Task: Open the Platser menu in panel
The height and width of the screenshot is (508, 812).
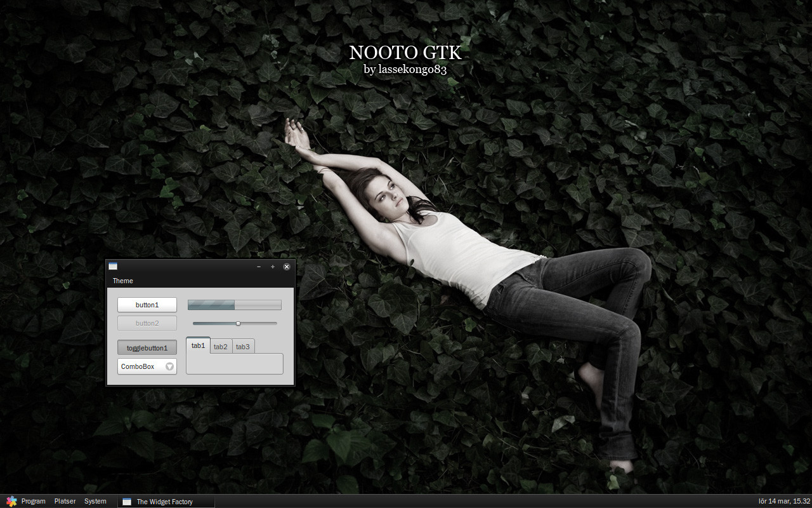Action: tap(65, 501)
